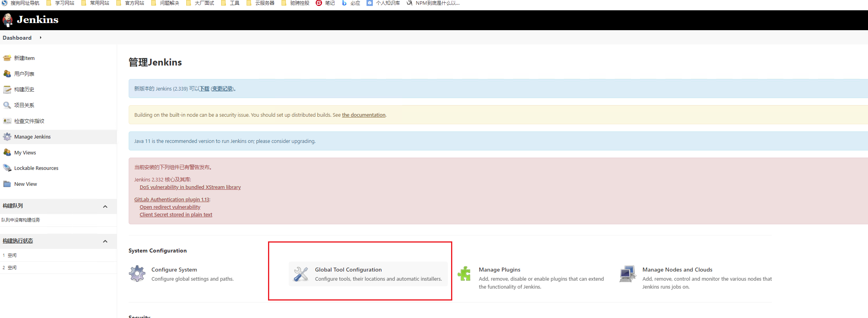This screenshot has width=868, height=318.
Task: Open 必应 Bing bookmark
Action: point(351,3)
